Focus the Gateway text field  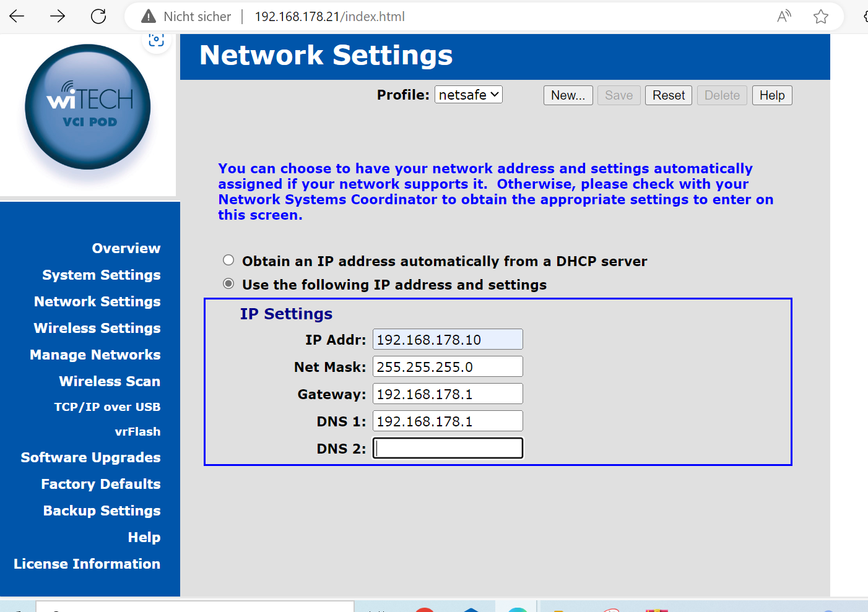[x=448, y=394]
